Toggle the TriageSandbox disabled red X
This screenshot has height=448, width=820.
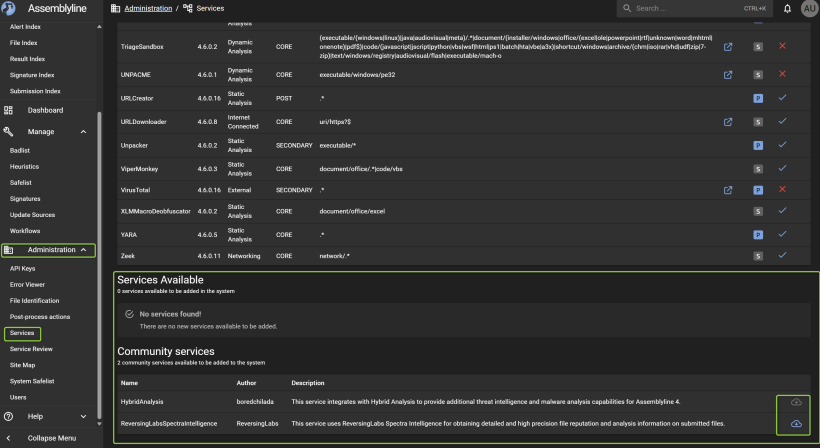[x=782, y=47]
